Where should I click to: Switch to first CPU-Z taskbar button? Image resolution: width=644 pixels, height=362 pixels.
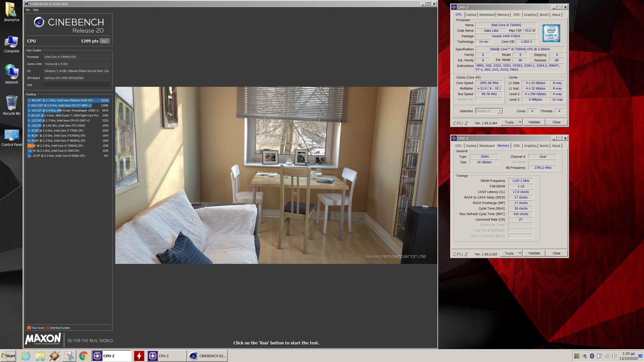click(111, 356)
